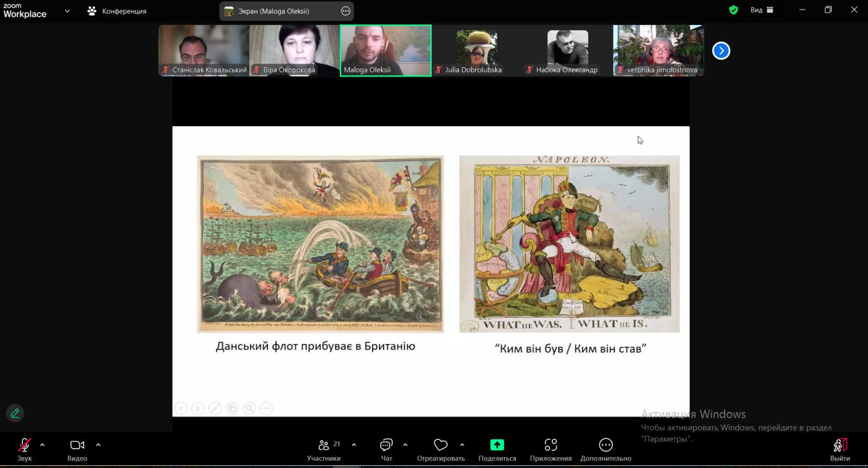Viewport: 868px width, 468px height.
Task: Open the shared screen options ellipsis icon
Action: click(346, 11)
